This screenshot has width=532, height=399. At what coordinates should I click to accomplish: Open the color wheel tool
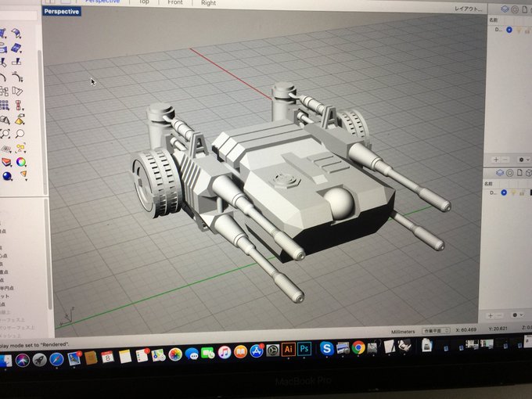tap(21, 162)
